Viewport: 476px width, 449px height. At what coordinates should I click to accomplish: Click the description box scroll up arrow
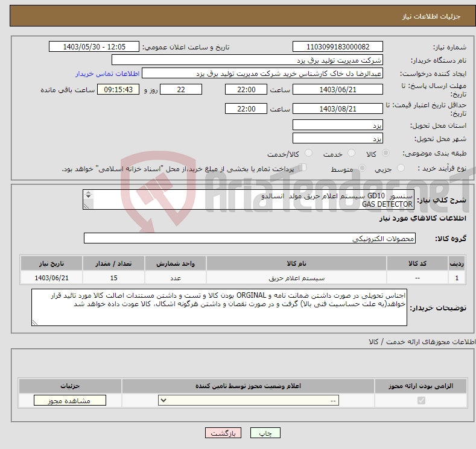pos(88,192)
